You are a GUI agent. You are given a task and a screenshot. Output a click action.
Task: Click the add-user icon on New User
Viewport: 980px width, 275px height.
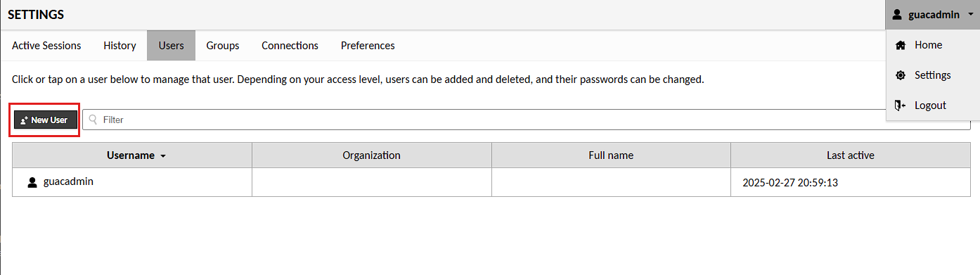24,120
